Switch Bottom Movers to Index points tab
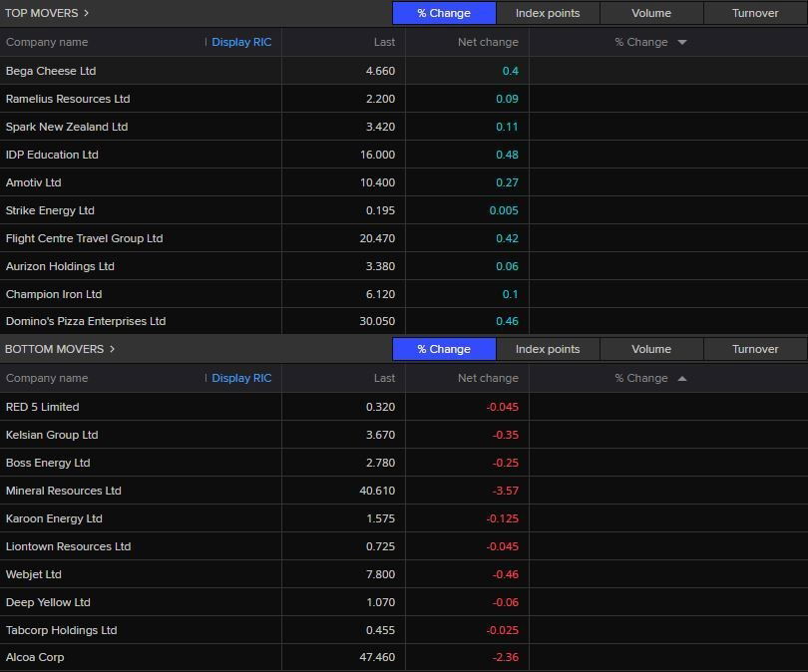 [x=548, y=349]
